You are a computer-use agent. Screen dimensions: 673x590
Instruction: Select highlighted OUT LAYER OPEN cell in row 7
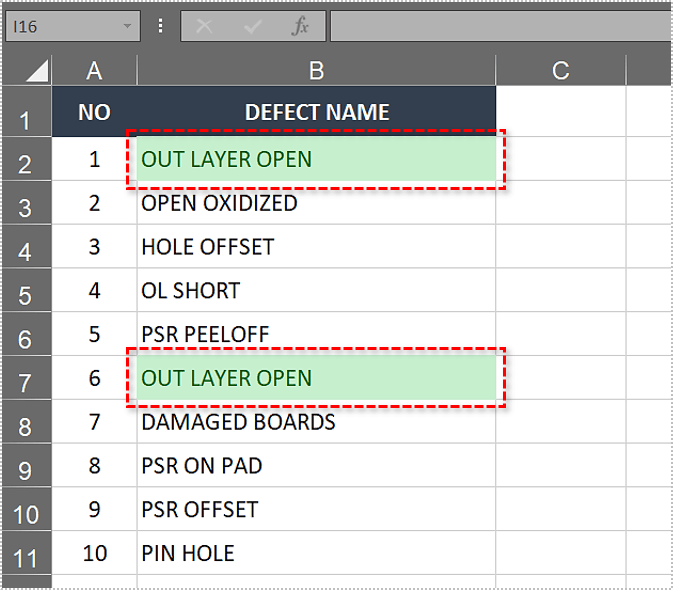(316, 378)
